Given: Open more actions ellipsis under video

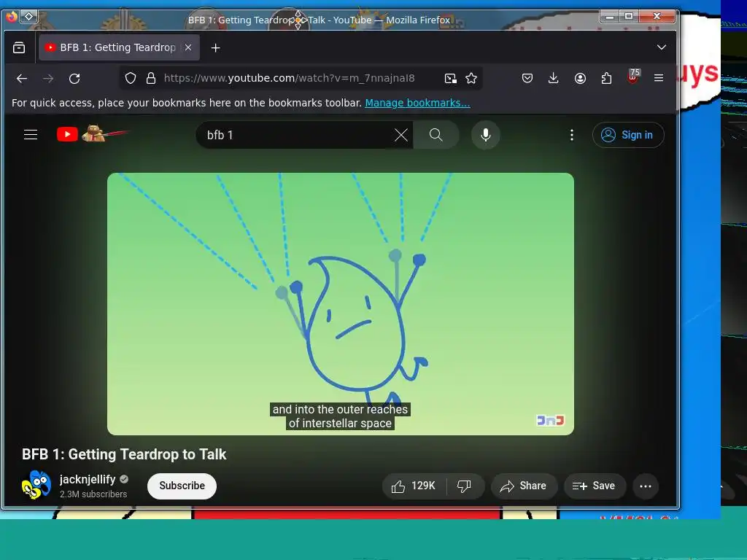Looking at the screenshot, I should click(646, 486).
